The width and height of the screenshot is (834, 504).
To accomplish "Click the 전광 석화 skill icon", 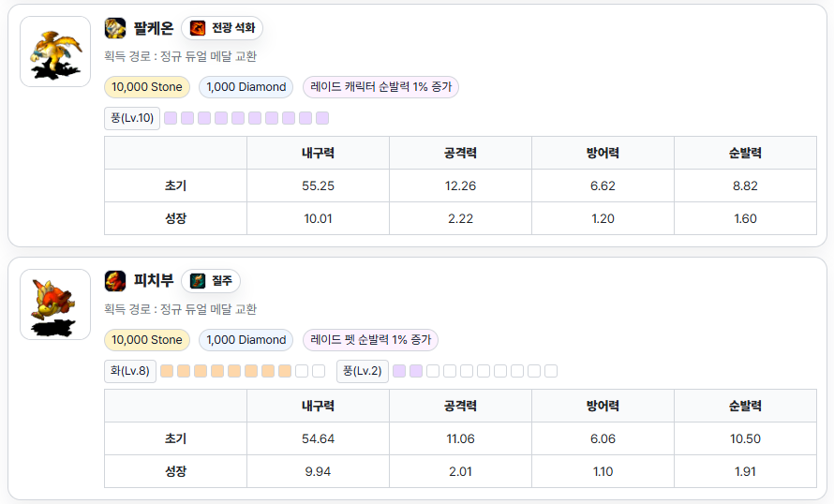I will (198, 28).
